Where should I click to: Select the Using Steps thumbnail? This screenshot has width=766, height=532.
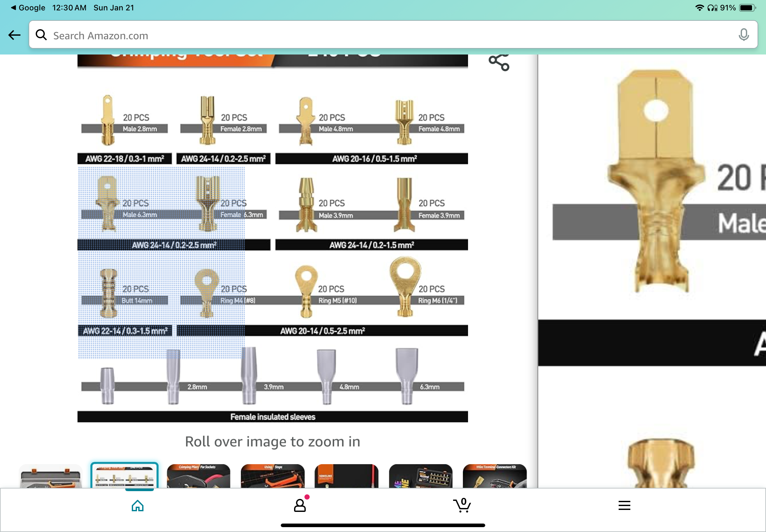[272, 477]
